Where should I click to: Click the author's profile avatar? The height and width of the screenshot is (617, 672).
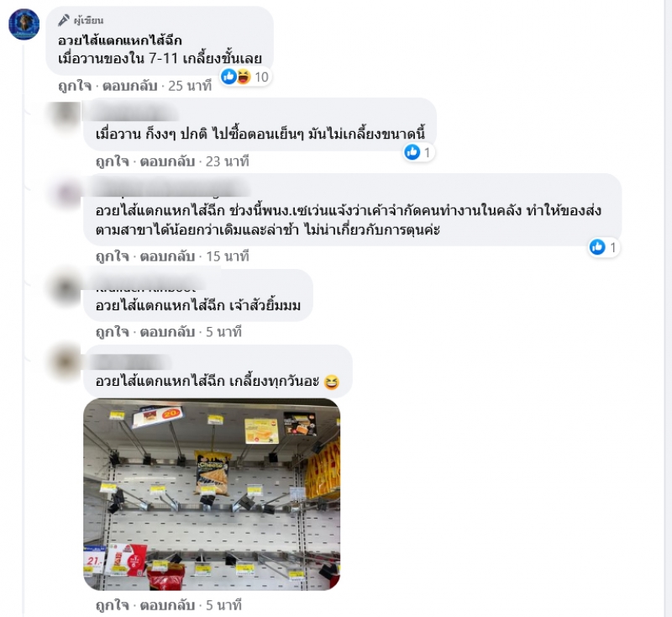24,24
